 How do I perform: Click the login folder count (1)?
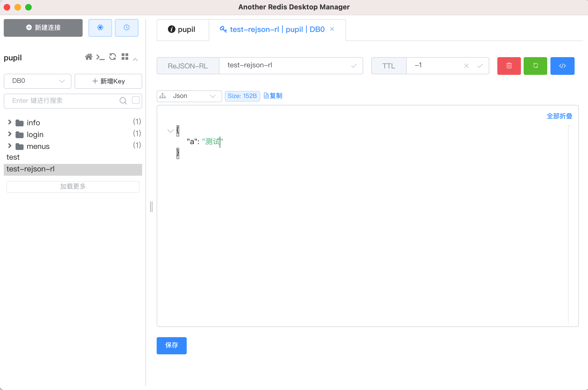[137, 134]
